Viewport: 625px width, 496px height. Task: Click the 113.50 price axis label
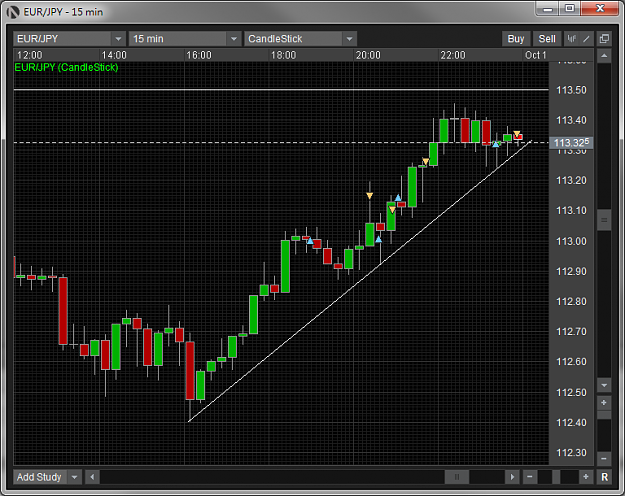point(571,90)
